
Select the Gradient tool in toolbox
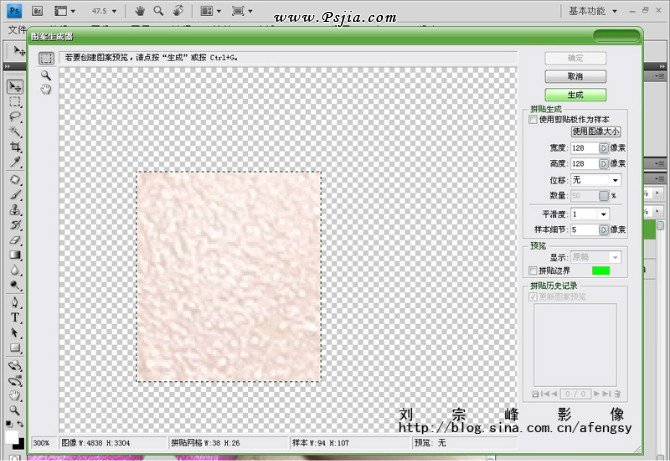pos(15,255)
